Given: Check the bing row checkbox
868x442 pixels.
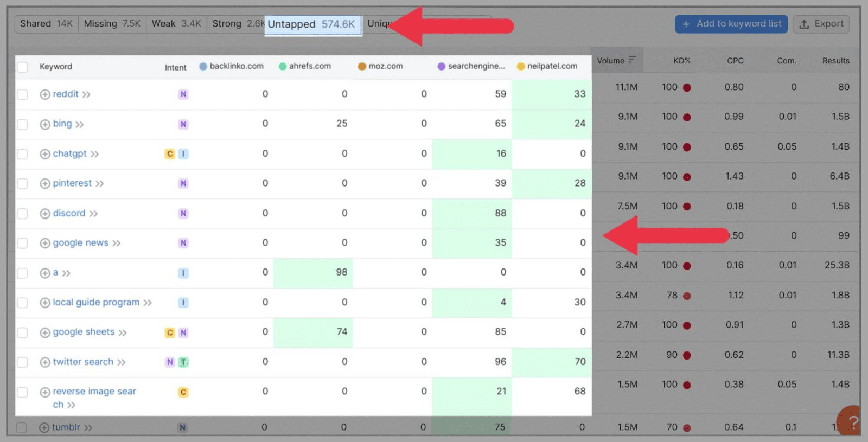Looking at the screenshot, I should tap(22, 124).
